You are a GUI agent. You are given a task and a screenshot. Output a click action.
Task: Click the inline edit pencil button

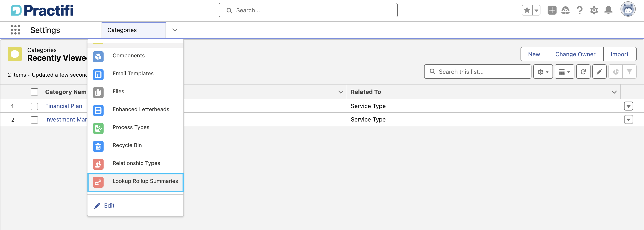(x=599, y=72)
